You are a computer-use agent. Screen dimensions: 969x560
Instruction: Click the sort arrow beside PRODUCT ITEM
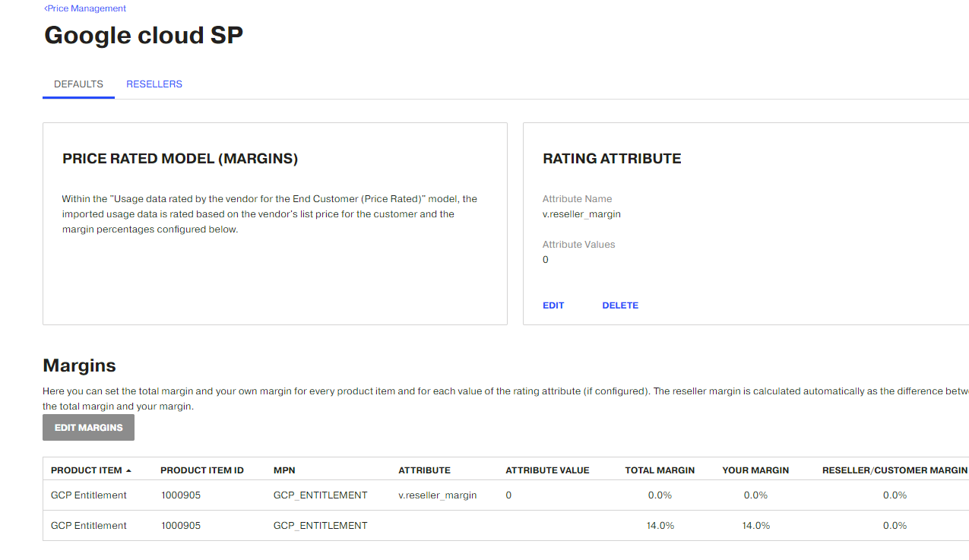(128, 471)
